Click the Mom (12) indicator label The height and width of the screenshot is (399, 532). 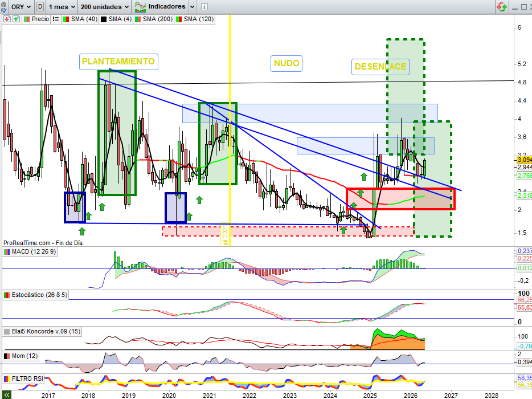tap(21, 356)
